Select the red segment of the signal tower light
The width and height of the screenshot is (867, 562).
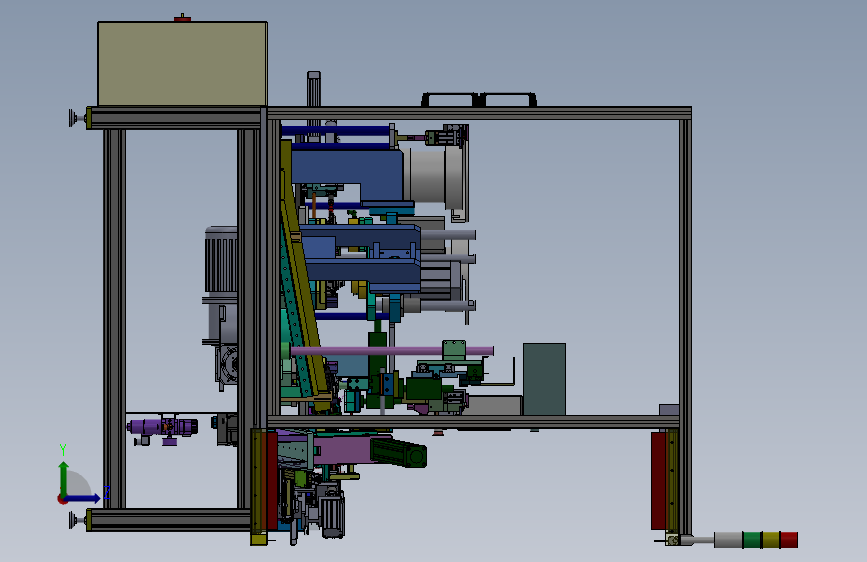pyautogui.click(x=788, y=540)
